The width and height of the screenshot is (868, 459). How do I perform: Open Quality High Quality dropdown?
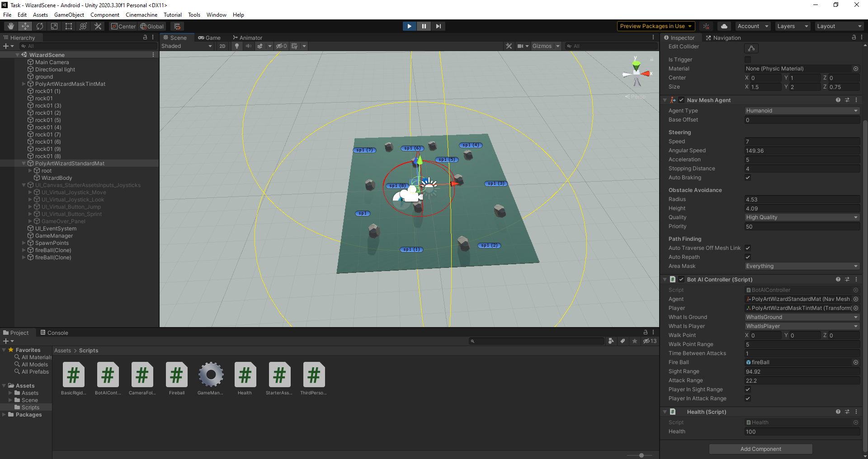click(802, 217)
